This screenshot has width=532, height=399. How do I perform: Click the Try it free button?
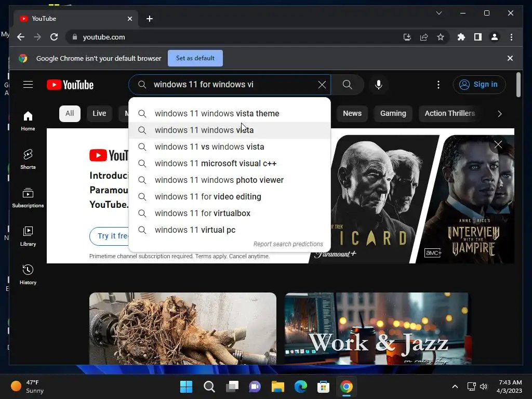click(110, 236)
